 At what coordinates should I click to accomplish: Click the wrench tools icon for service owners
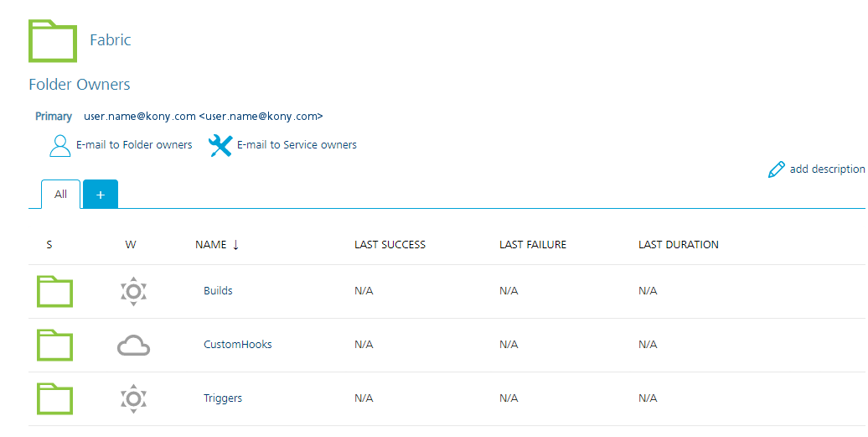pos(220,145)
